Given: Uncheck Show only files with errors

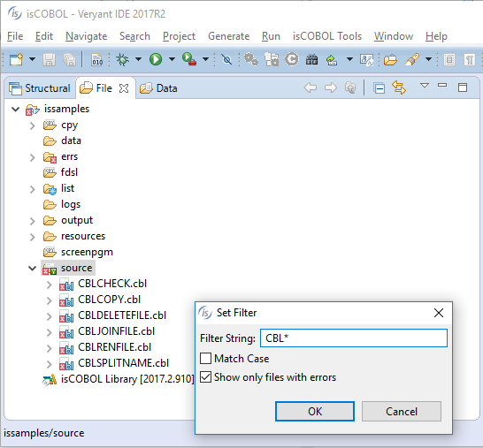Looking at the screenshot, I should click(x=205, y=377).
